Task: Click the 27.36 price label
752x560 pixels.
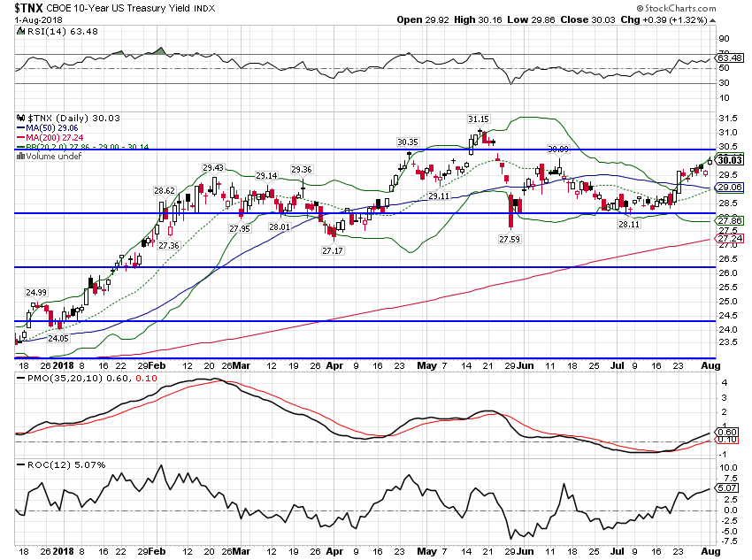Action: pos(169,245)
